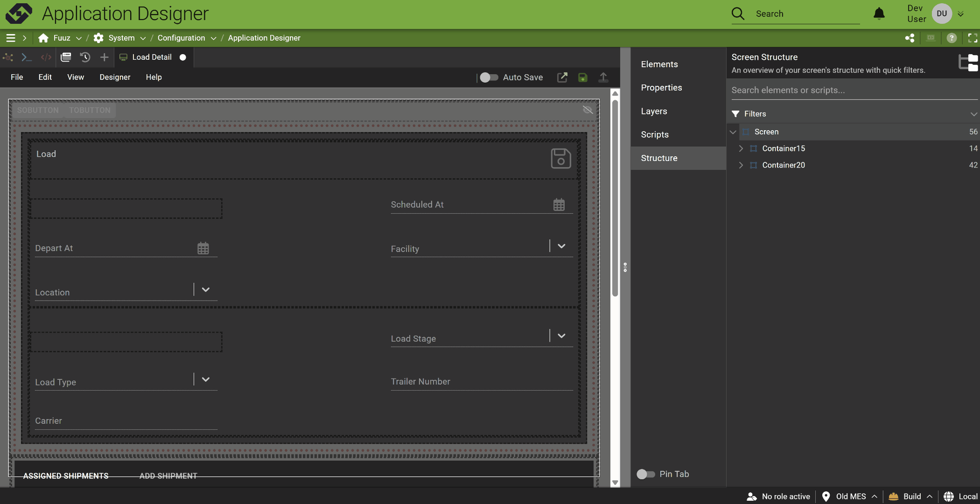Add a new tab with plus icon
Viewport: 980px width, 504px height.
pos(104,57)
